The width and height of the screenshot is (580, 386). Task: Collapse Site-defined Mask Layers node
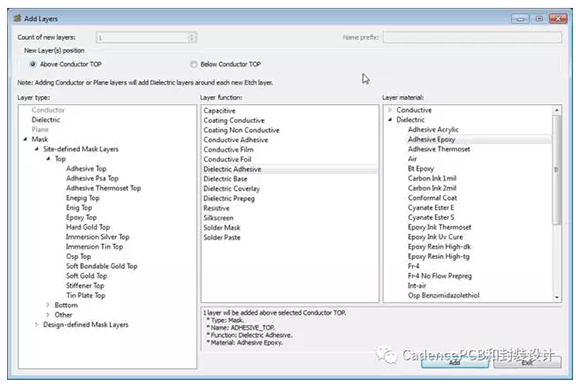(37, 149)
